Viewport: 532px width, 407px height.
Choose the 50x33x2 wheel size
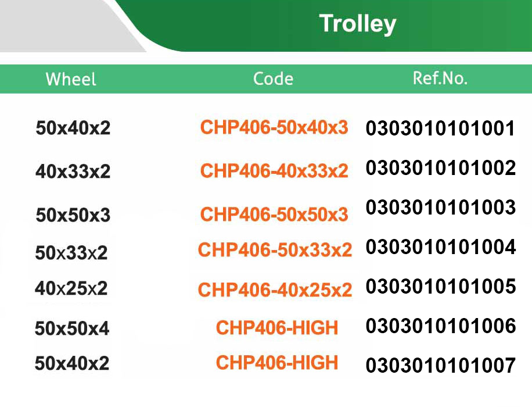click(x=71, y=253)
